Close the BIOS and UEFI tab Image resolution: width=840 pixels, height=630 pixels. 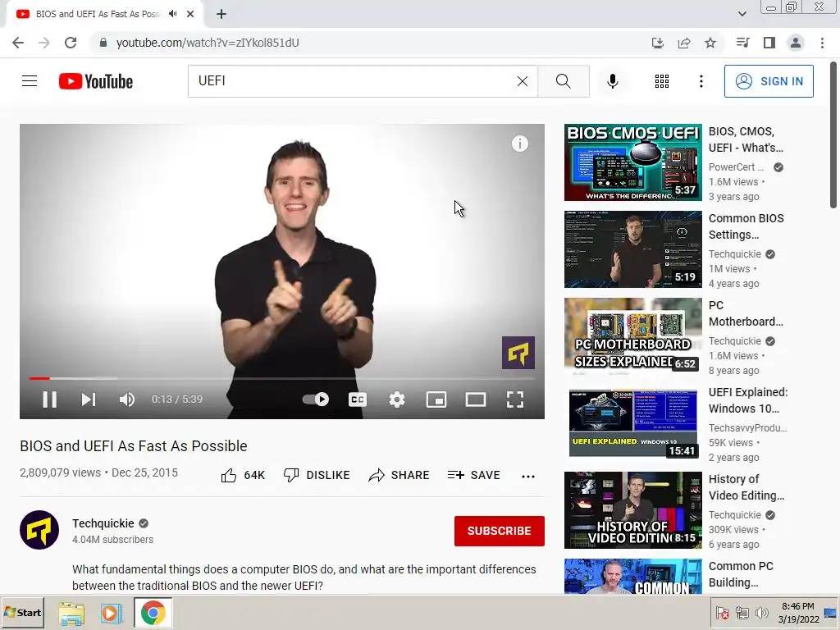tap(190, 14)
